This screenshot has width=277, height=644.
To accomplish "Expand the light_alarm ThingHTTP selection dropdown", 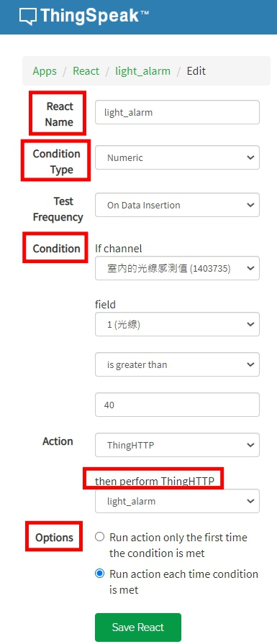I will coord(177,501).
